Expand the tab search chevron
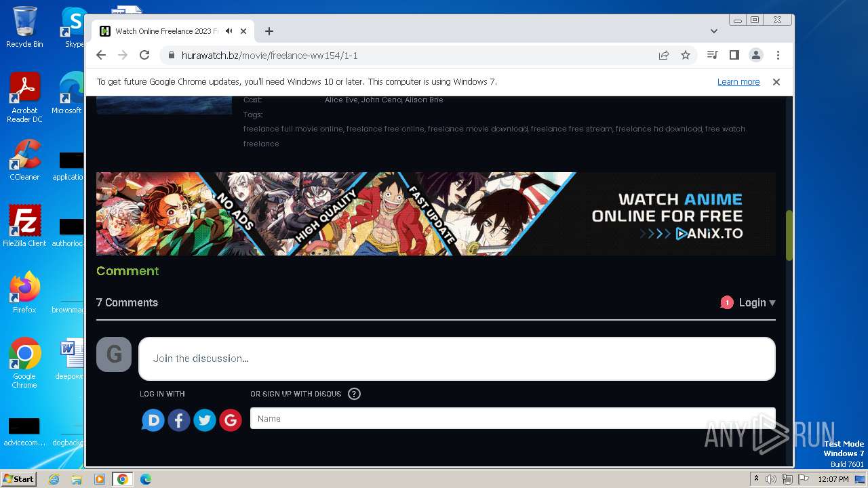 pos(714,31)
